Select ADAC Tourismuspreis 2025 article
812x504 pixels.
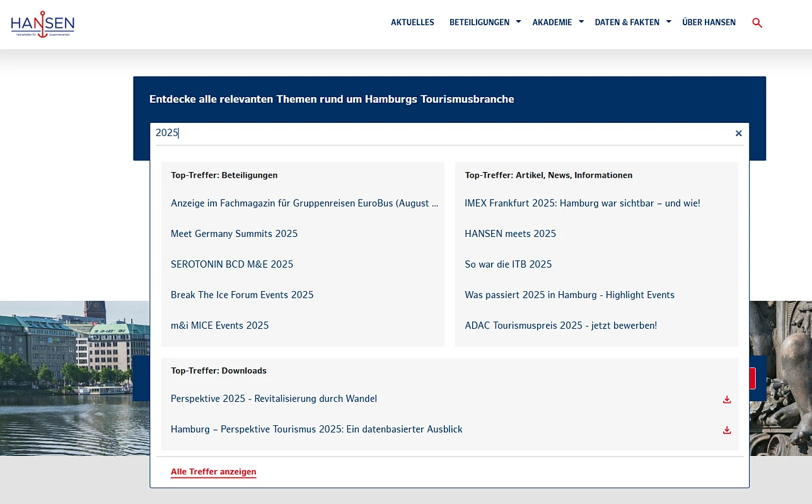tap(560, 325)
